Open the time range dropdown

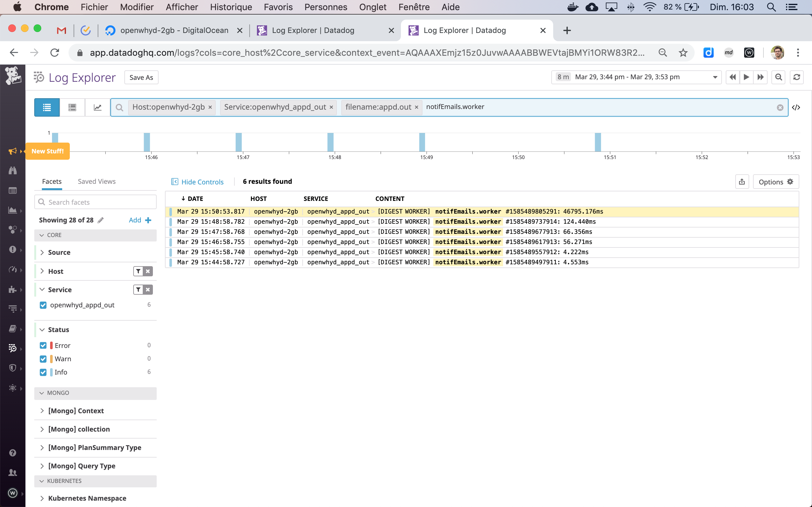[715, 77]
